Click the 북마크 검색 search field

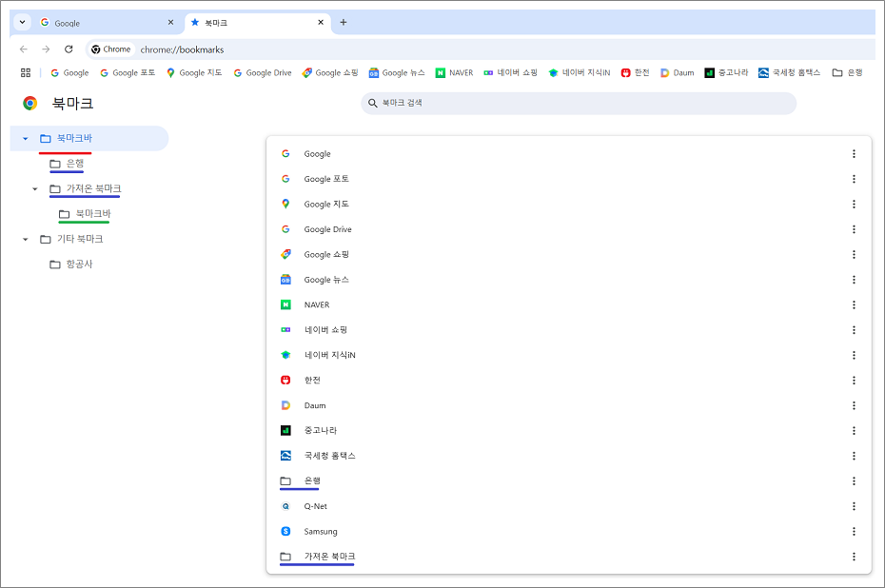[x=579, y=104]
